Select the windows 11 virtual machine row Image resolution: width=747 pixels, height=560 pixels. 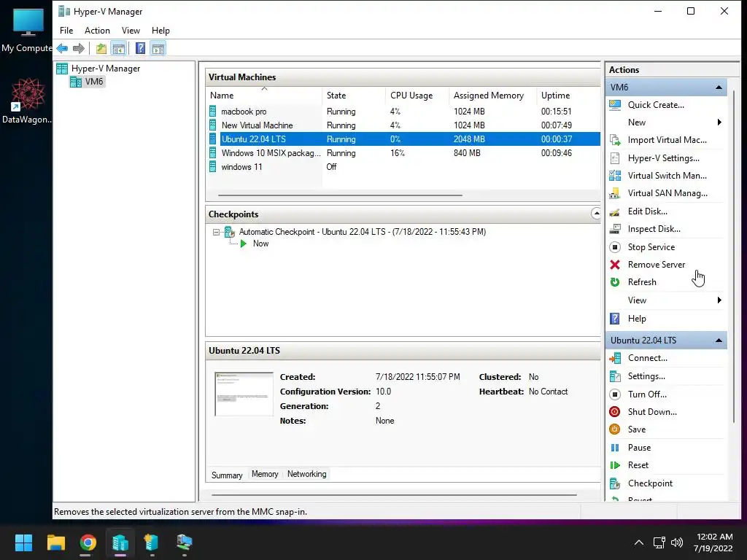tap(403, 167)
